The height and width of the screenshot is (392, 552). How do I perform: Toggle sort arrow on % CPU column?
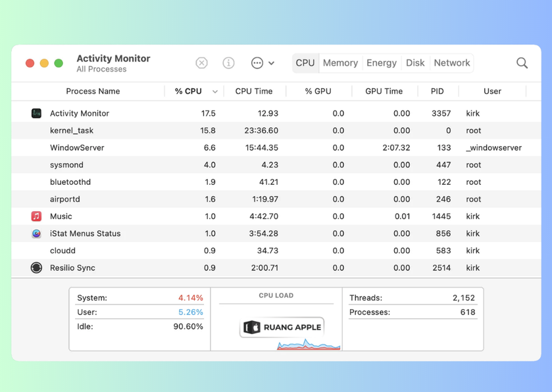point(214,92)
